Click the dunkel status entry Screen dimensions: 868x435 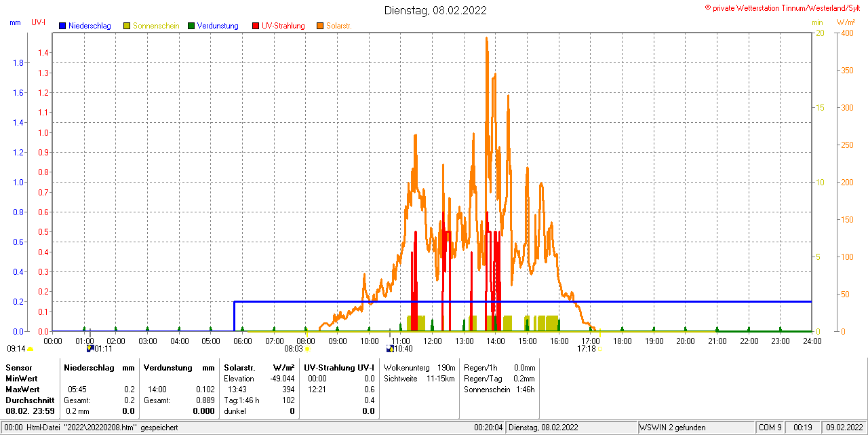click(x=235, y=411)
